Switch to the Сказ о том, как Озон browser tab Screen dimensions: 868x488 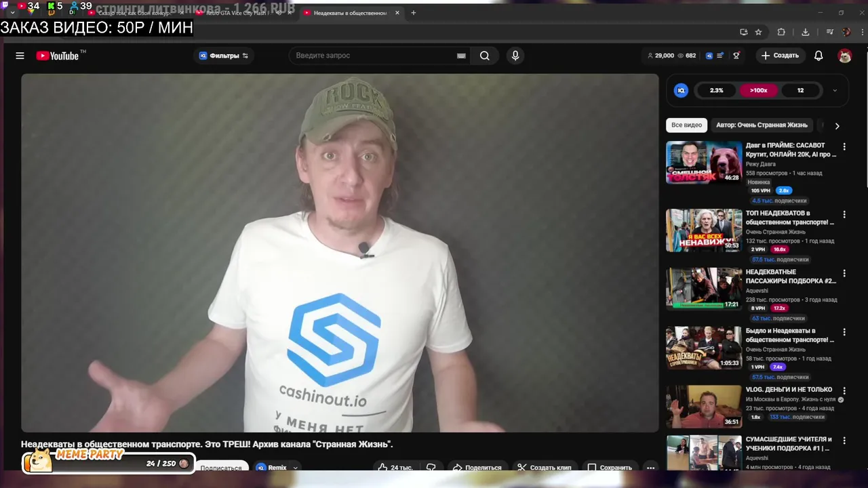coord(134,13)
